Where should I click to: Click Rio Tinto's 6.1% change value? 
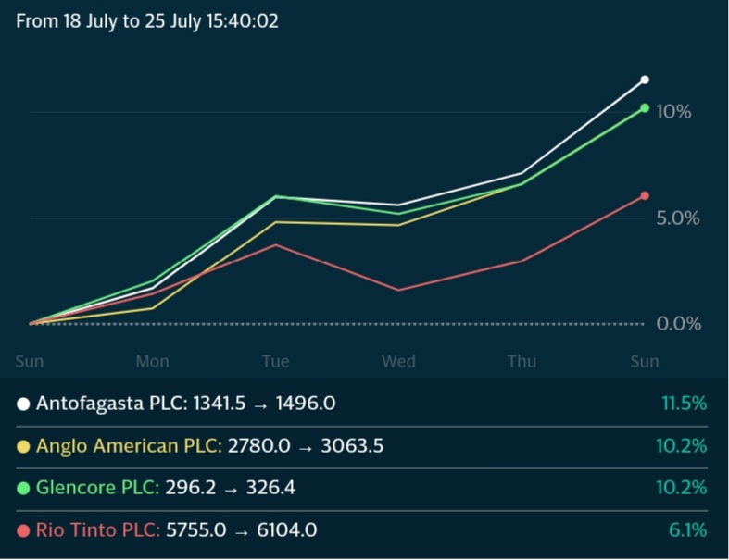687,530
